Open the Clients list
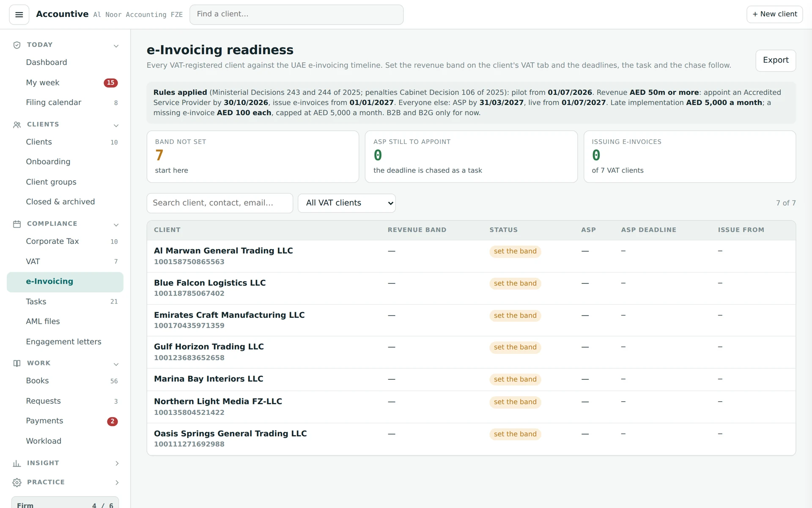The image size is (812, 508). (x=65, y=142)
